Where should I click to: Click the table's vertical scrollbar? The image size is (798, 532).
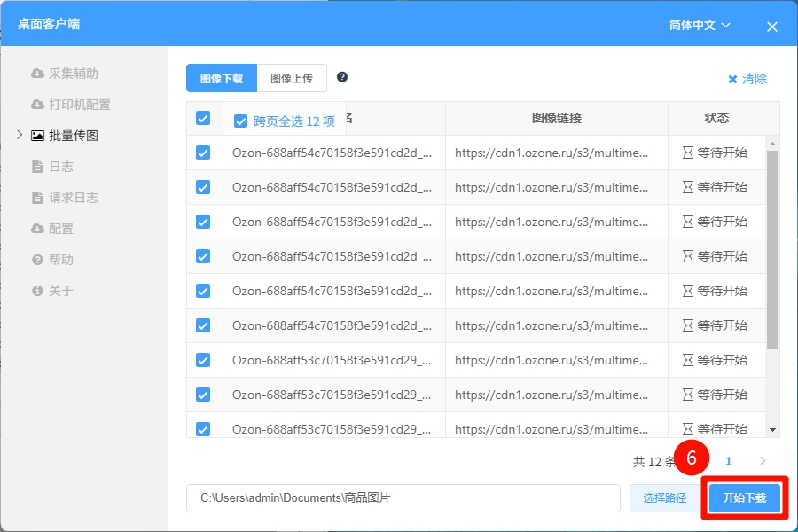point(772,248)
